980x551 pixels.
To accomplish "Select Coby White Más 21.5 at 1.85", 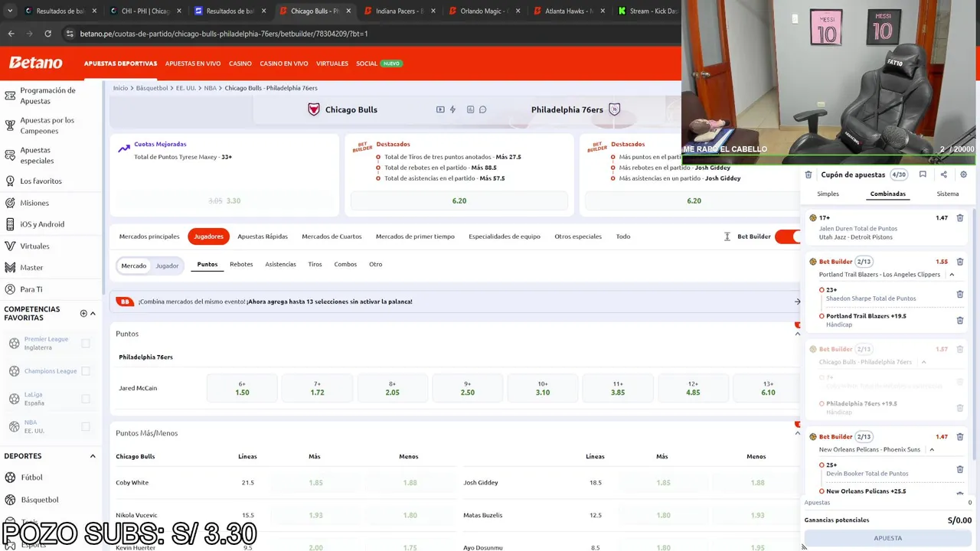I will [315, 482].
